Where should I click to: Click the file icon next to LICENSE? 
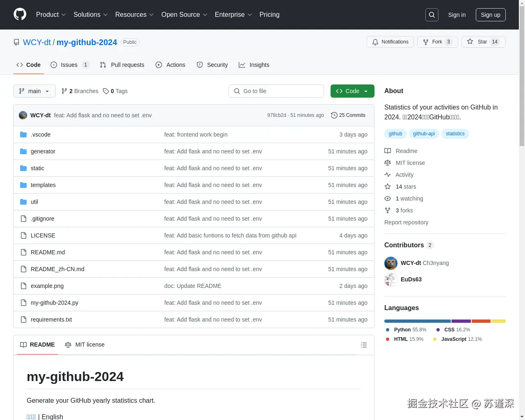tap(23, 235)
